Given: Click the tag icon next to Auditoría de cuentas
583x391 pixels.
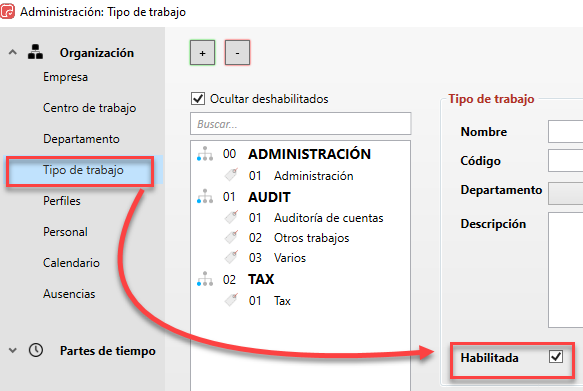Looking at the screenshot, I should coord(231,217).
